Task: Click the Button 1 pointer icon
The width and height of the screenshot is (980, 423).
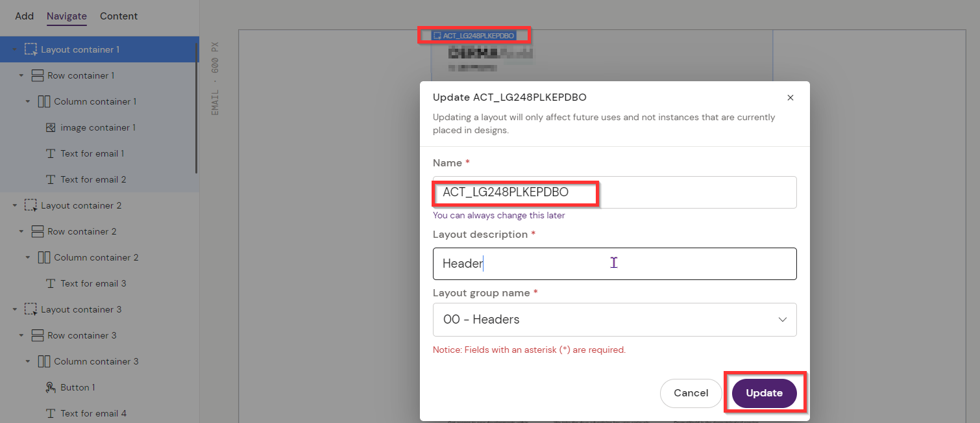Action: tap(51, 387)
